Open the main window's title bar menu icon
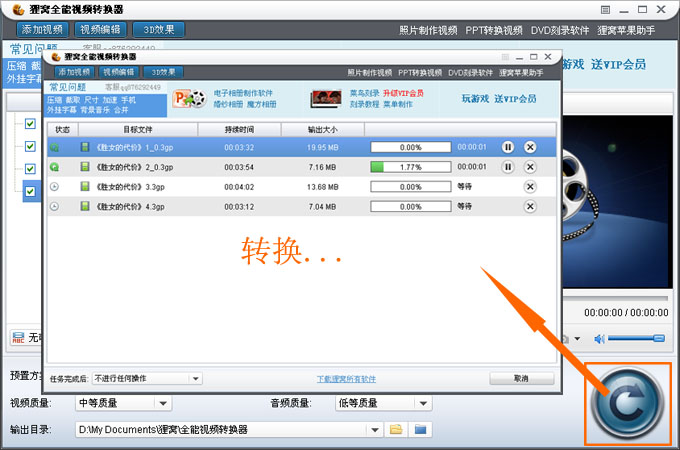 click(x=605, y=10)
